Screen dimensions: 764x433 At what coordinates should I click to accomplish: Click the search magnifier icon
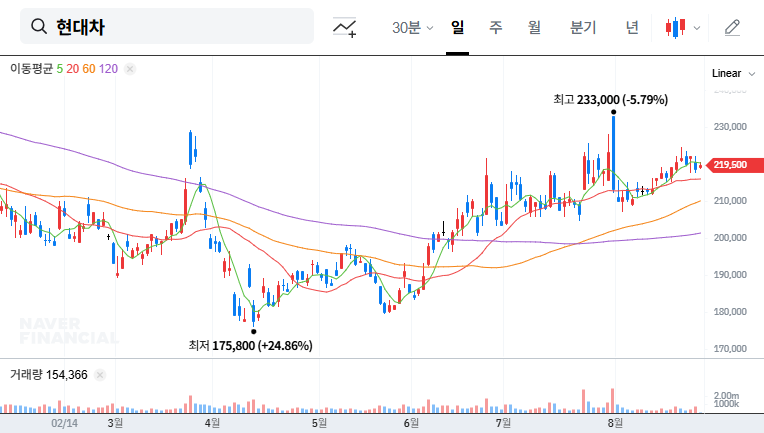(x=39, y=26)
